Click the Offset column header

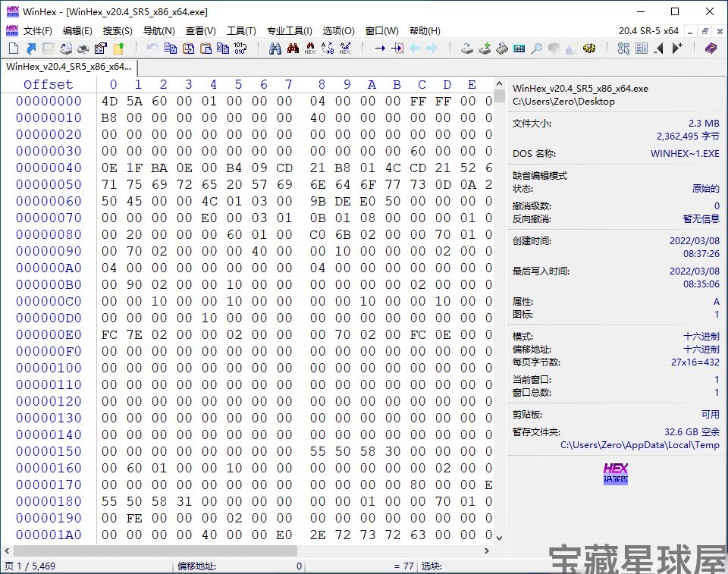pyautogui.click(x=49, y=84)
